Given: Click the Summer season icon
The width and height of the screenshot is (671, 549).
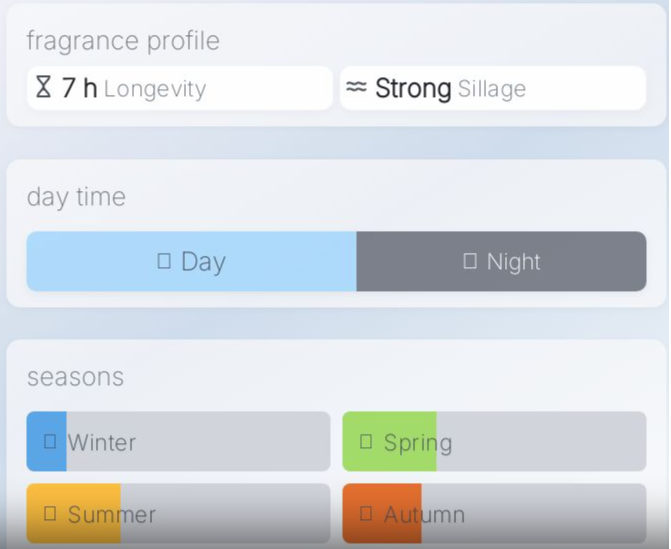Looking at the screenshot, I should 50,514.
